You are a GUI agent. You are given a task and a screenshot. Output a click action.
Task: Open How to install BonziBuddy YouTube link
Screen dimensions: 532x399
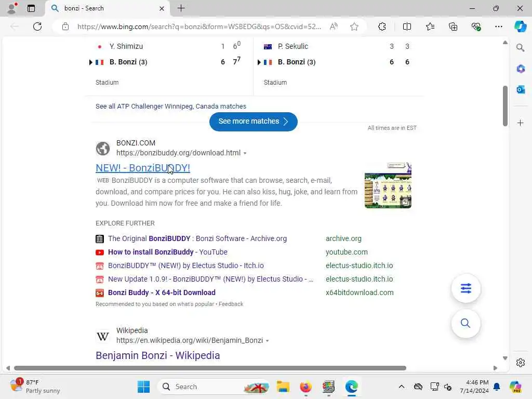168,252
